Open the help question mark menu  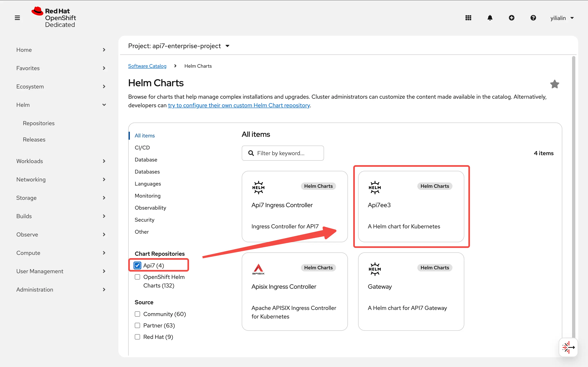tap(533, 18)
